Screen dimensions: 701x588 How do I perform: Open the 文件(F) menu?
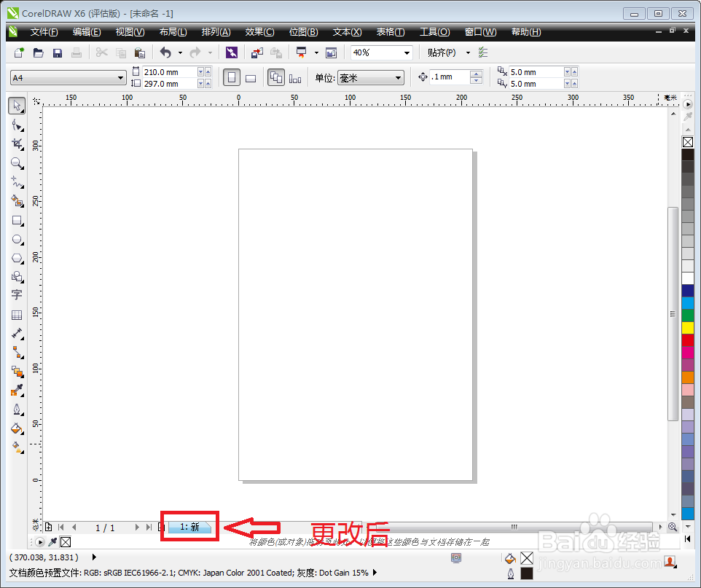[x=44, y=32]
